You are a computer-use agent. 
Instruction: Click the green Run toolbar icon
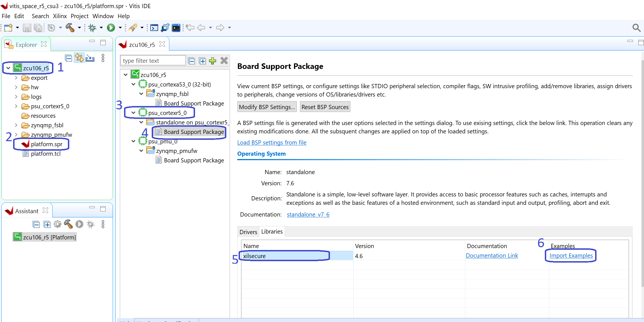111,28
